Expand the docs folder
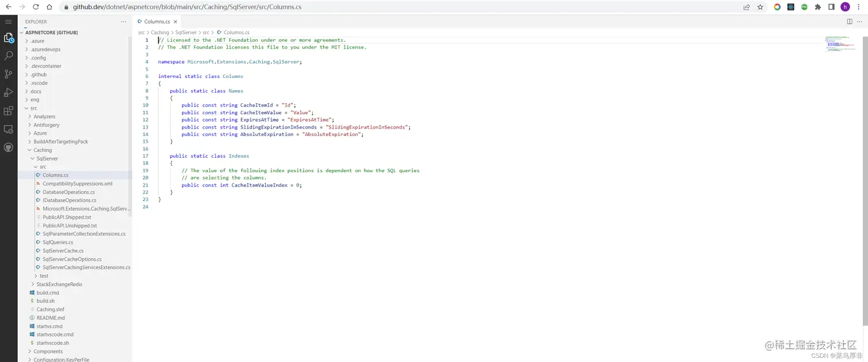Screen dimensions: 868x362 [75, 91]
